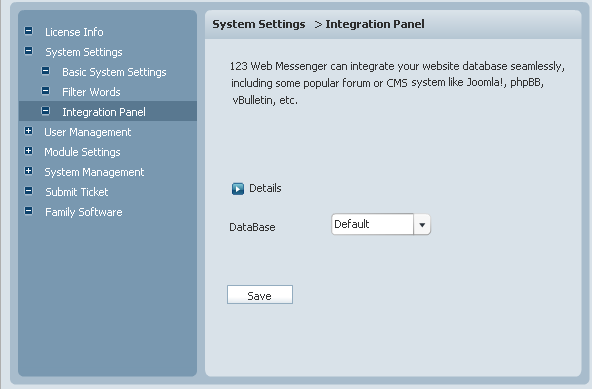Click the Details label text
592x389 pixels.
click(265, 188)
